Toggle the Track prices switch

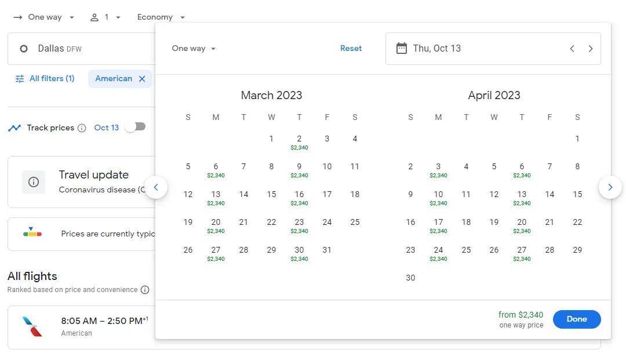tap(136, 127)
